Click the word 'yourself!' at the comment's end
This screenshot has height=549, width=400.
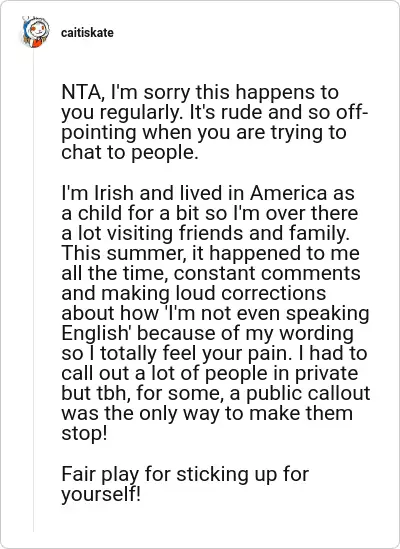click(x=101, y=494)
